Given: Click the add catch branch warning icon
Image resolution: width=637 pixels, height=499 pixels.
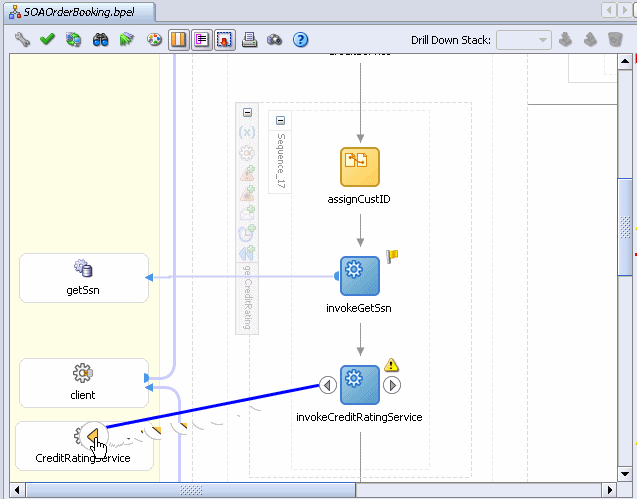Looking at the screenshot, I should pos(247,173).
